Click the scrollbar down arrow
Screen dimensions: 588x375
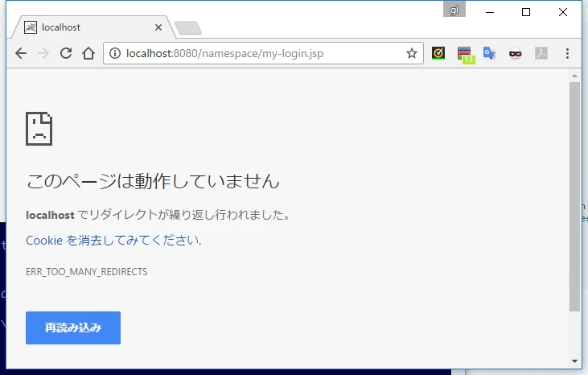(x=574, y=361)
